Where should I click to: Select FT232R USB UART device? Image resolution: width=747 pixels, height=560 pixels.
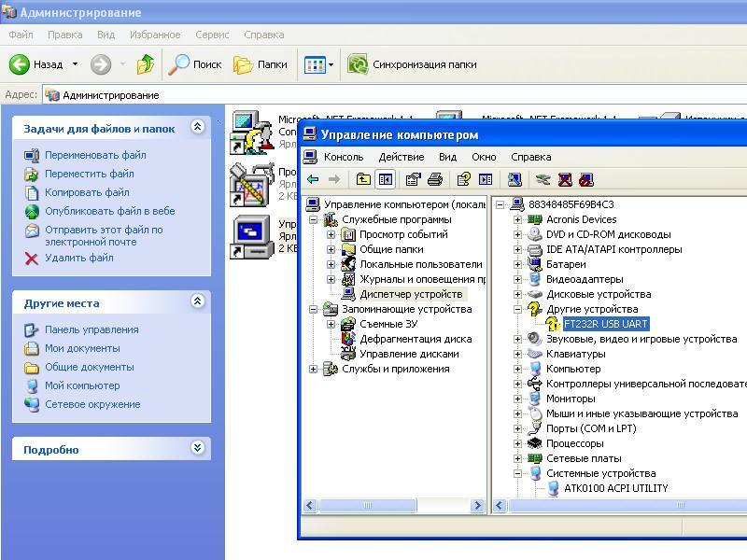coord(605,324)
